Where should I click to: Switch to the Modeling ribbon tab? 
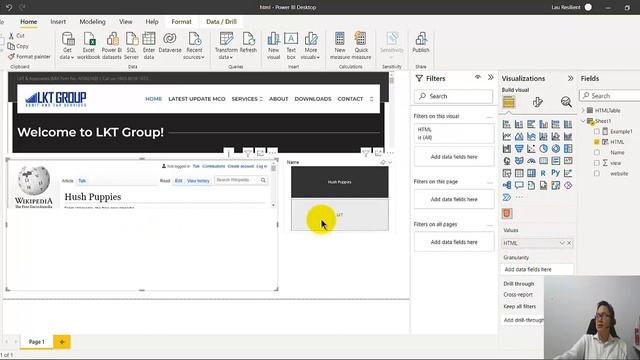[93, 22]
